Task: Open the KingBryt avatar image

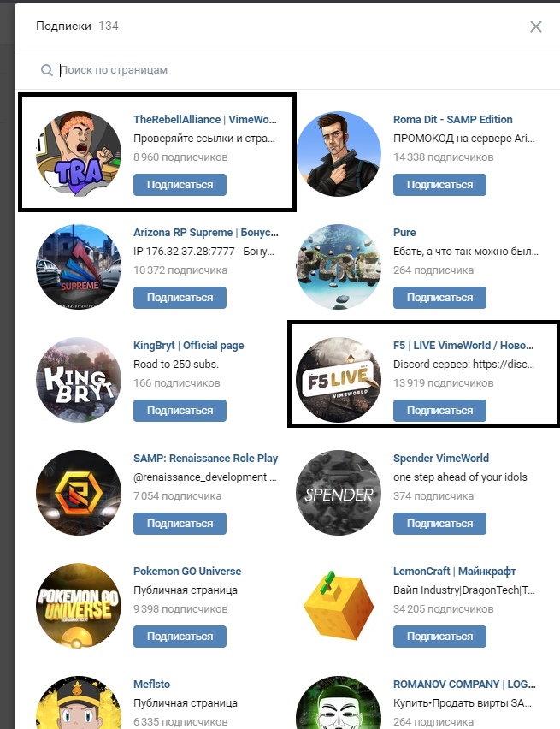Action: (x=79, y=380)
